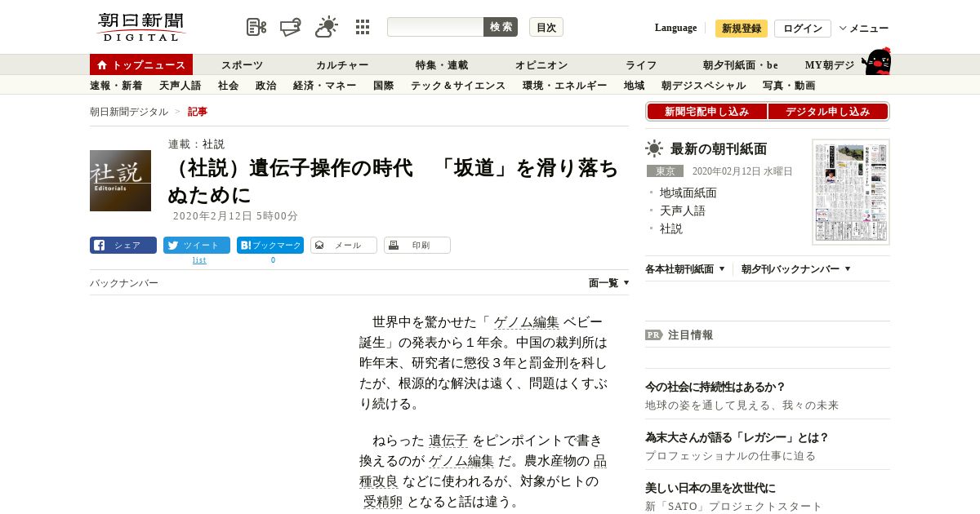Select the トップニュース tab
Image resolution: width=980 pixels, height=514 pixels.
[x=141, y=64]
